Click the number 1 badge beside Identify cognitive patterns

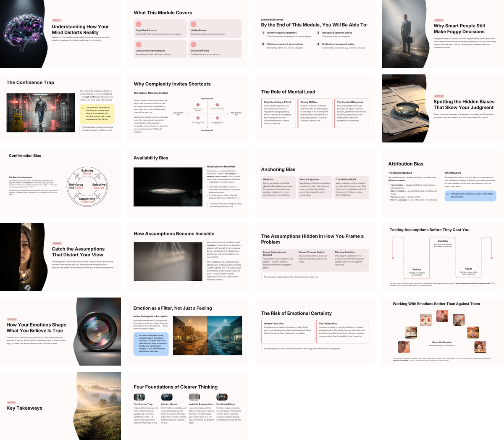[263, 33]
